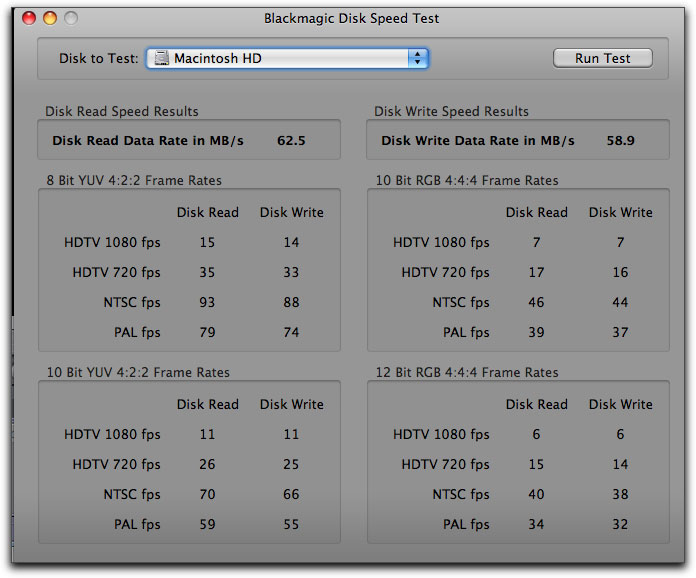Select the Disk Read Data Rate value 62.5
This screenshot has width=696, height=578.
(291, 141)
